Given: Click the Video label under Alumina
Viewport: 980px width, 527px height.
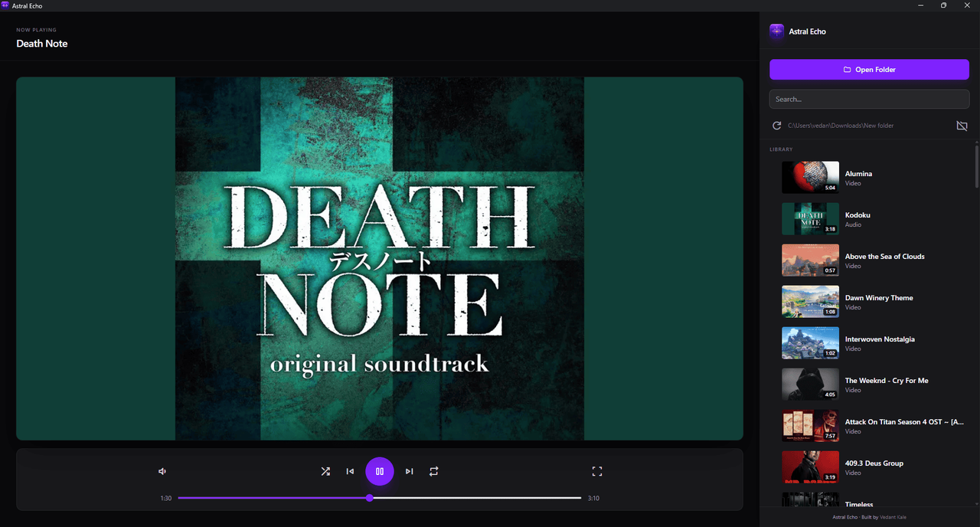Looking at the screenshot, I should pos(853,184).
